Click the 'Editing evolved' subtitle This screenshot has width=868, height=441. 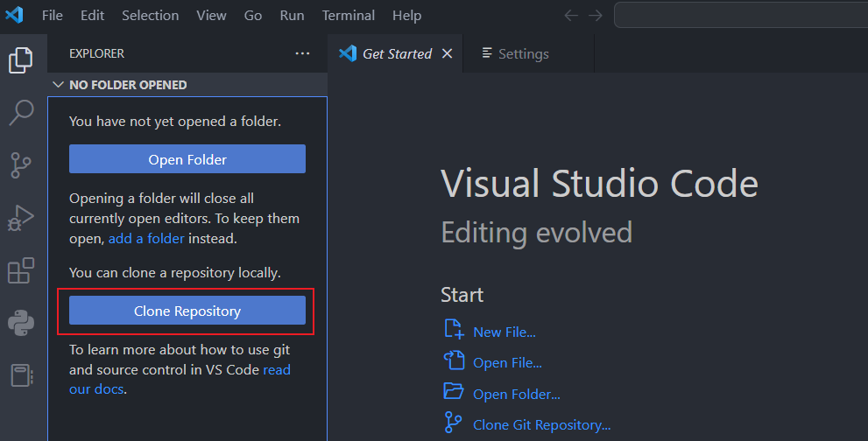(536, 233)
